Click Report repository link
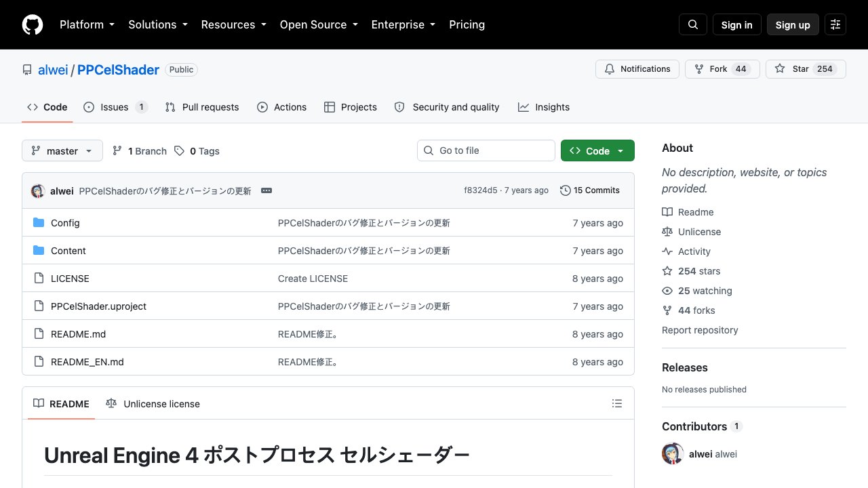Image resolution: width=868 pixels, height=488 pixels. (700, 330)
